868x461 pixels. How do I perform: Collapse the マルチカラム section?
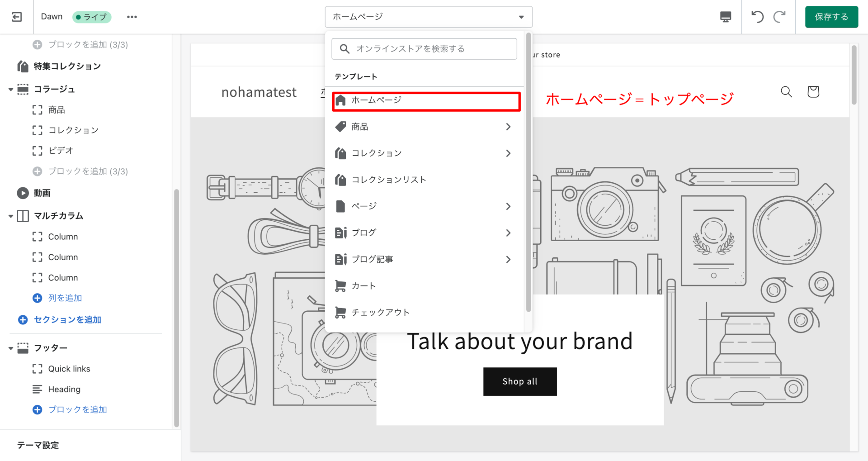(11, 216)
